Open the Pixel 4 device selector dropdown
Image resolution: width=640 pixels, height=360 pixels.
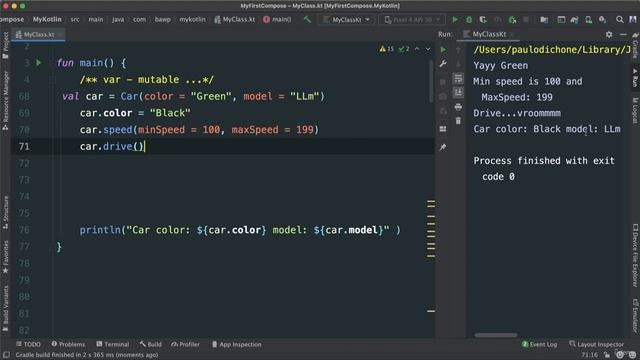point(412,19)
